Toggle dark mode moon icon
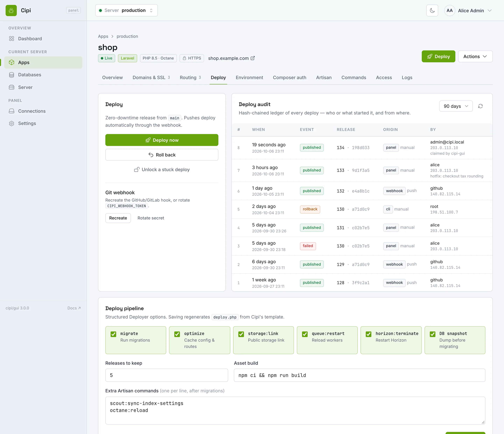 [432, 10]
